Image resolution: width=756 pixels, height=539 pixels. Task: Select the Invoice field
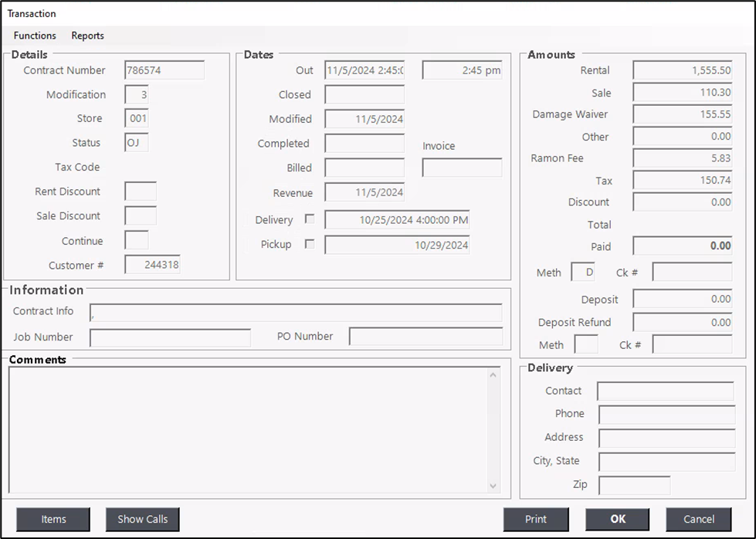(x=462, y=168)
